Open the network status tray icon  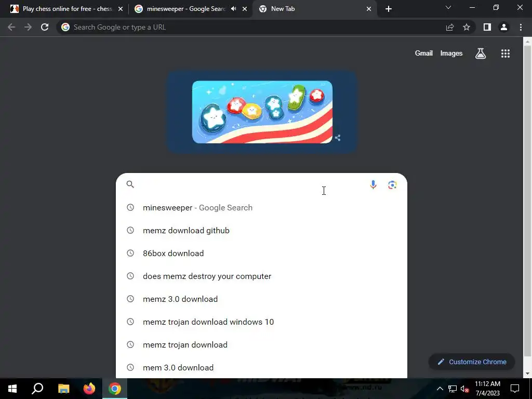pos(453,389)
